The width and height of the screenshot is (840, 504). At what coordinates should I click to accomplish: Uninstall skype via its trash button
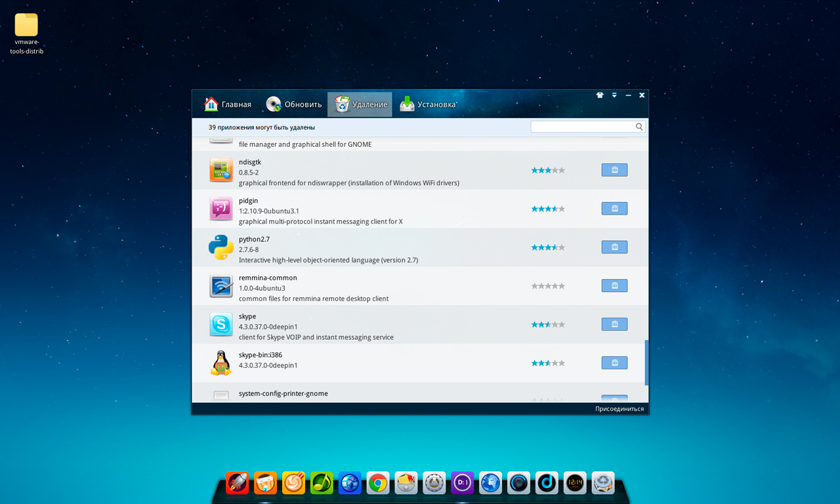(x=614, y=324)
